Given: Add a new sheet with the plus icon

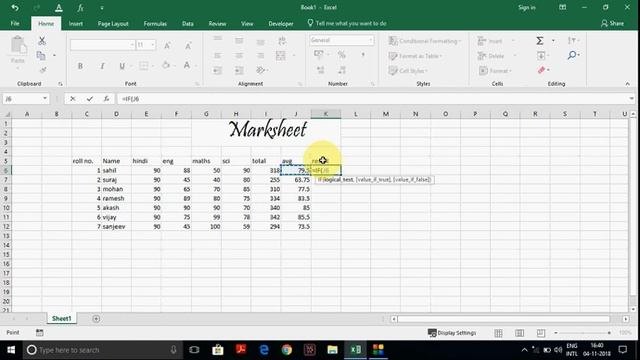Looking at the screenshot, I should click(x=96, y=319).
